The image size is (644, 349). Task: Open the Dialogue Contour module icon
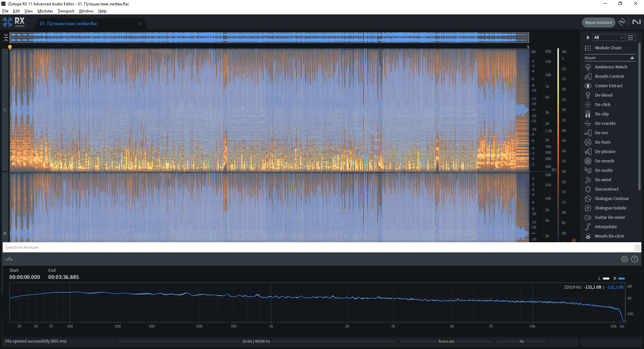[x=588, y=199]
